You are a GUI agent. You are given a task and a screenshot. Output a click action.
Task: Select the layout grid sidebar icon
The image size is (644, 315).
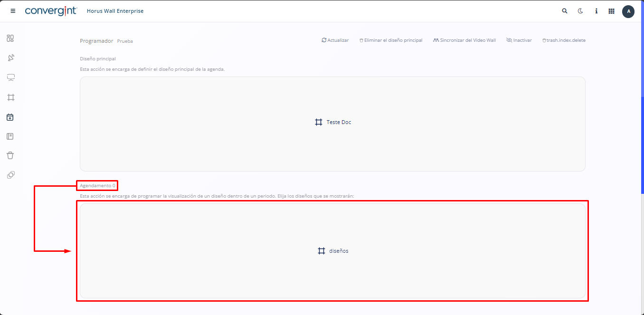[x=10, y=97]
